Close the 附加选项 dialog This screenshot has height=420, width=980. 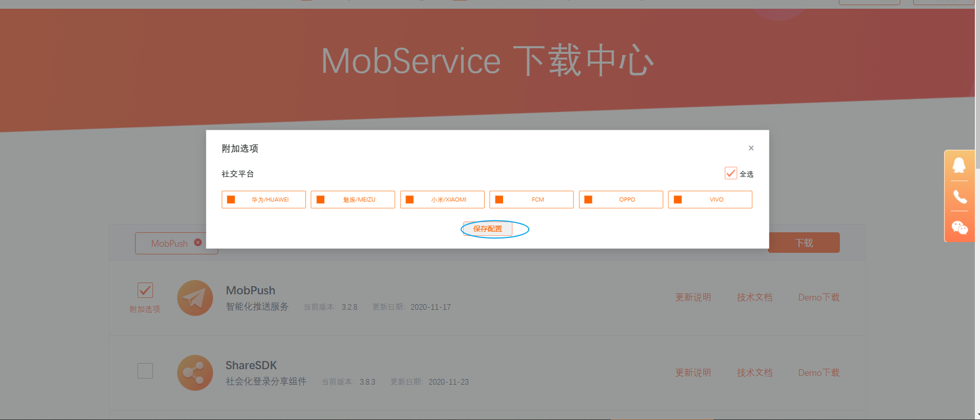pos(751,148)
